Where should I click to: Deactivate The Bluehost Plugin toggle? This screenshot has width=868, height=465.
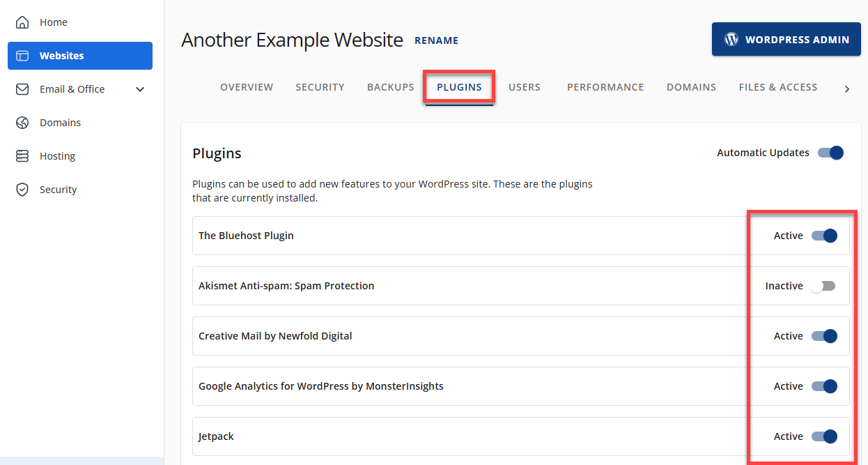tap(824, 236)
